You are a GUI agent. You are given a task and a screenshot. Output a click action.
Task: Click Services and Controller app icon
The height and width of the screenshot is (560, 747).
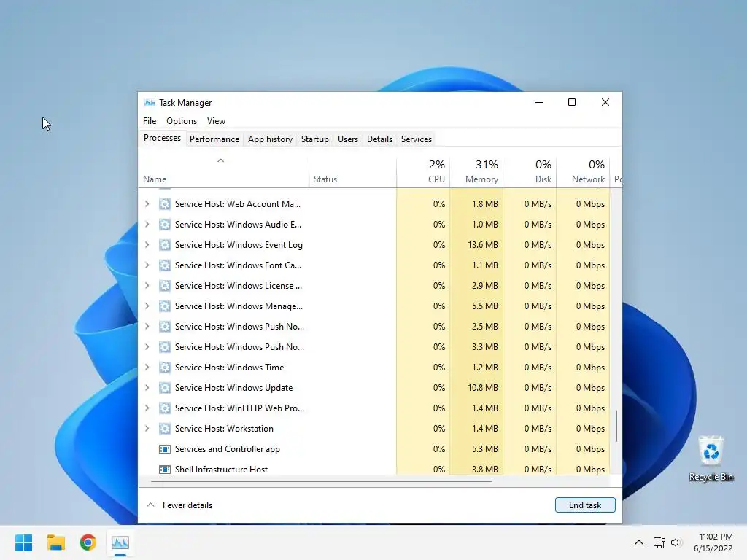[164, 449]
